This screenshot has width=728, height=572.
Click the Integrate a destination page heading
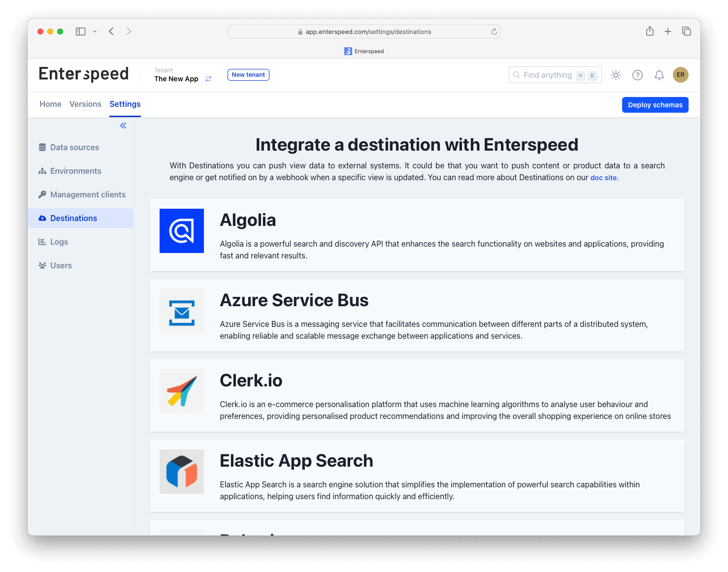click(417, 145)
